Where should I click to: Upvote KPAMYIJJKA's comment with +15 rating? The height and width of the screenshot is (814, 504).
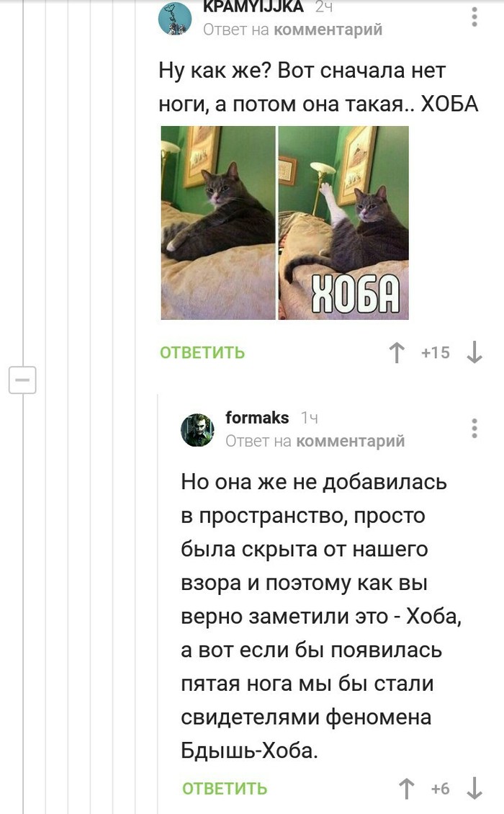click(397, 352)
